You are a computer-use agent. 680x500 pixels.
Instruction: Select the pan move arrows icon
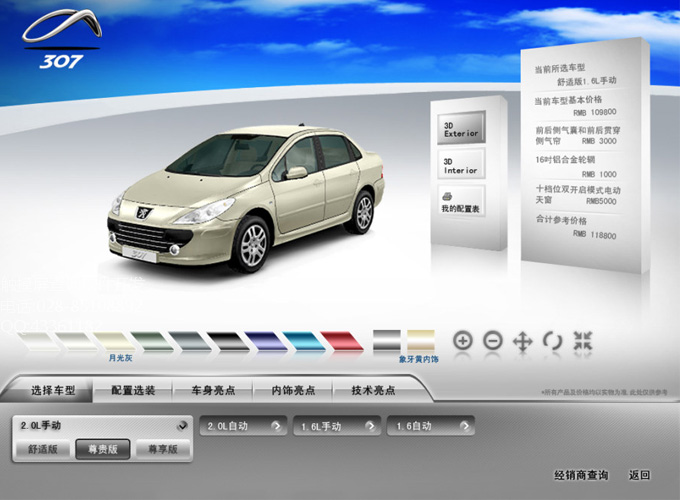tap(523, 341)
